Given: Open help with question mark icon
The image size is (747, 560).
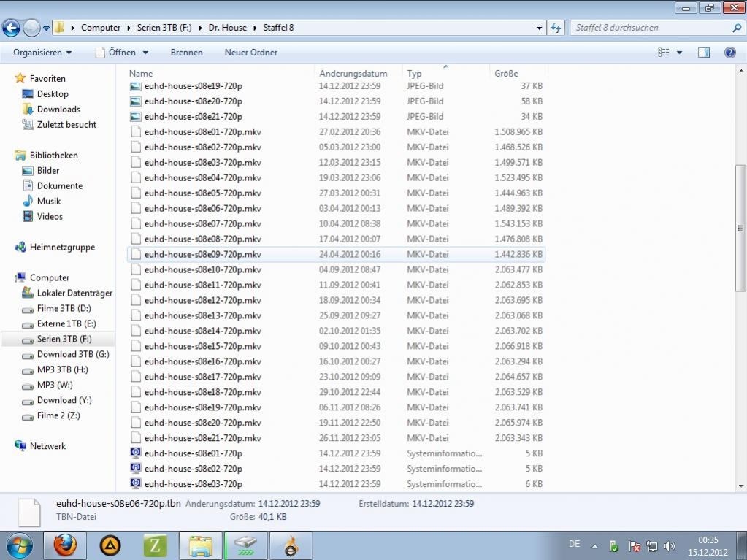Looking at the screenshot, I should [x=730, y=53].
